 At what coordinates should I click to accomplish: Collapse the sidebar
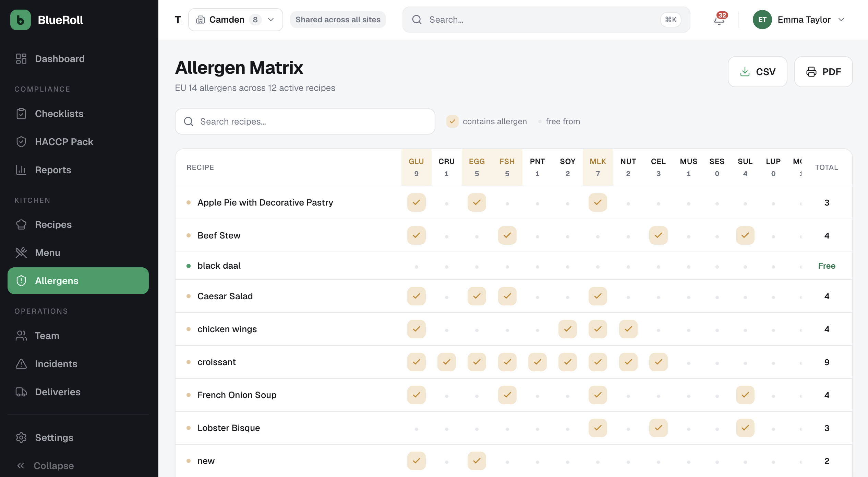(x=78, y=466)
